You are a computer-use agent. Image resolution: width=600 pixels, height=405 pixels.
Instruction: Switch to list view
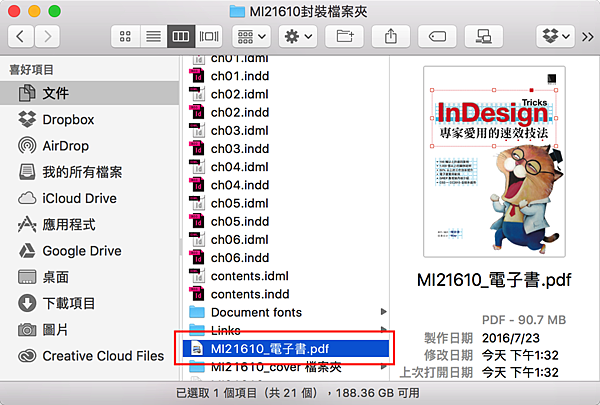153,37
